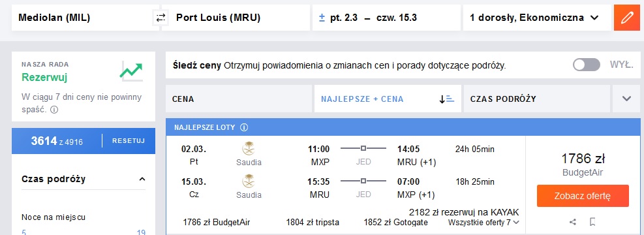
Task: Click info icon next to Najlepsze loty
Action: pos(244,127)
